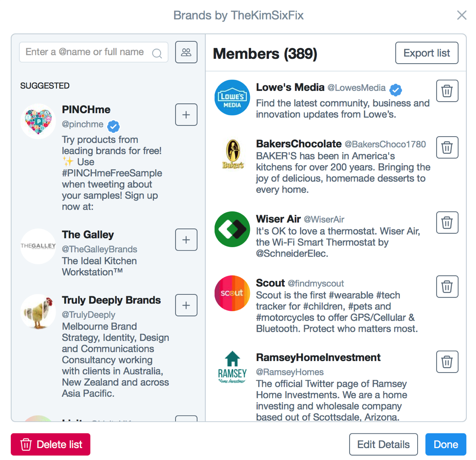Add The Galley to the list

pos(186,240)
